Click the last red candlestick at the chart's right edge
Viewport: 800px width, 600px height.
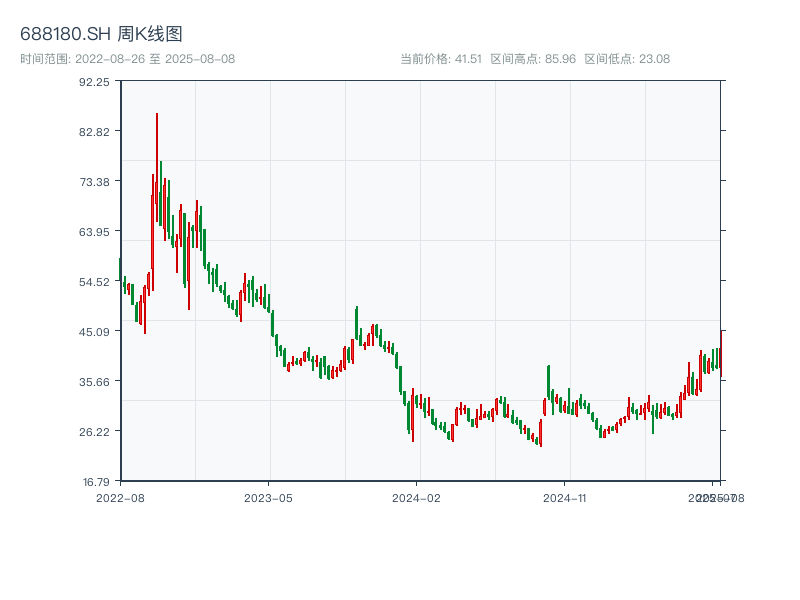721,354
